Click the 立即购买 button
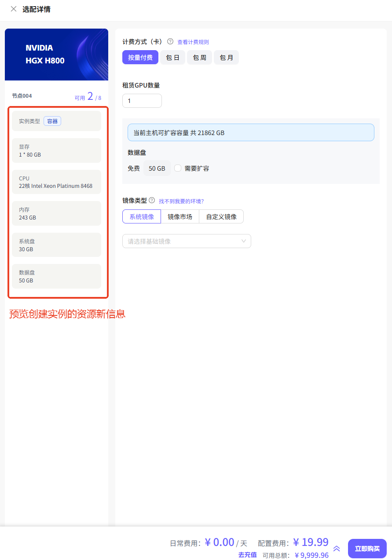Viewport: 392px width, 560px height. pyautogui.click(x=367, y=549)
